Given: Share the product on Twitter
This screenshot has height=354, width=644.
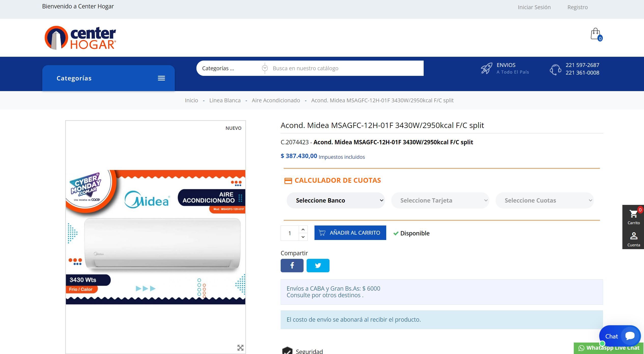Looking at the screenshot, I should (318, 265).
